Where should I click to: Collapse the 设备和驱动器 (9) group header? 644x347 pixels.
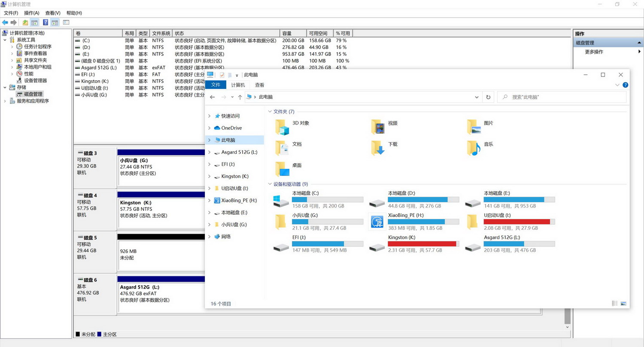(270, 184)
